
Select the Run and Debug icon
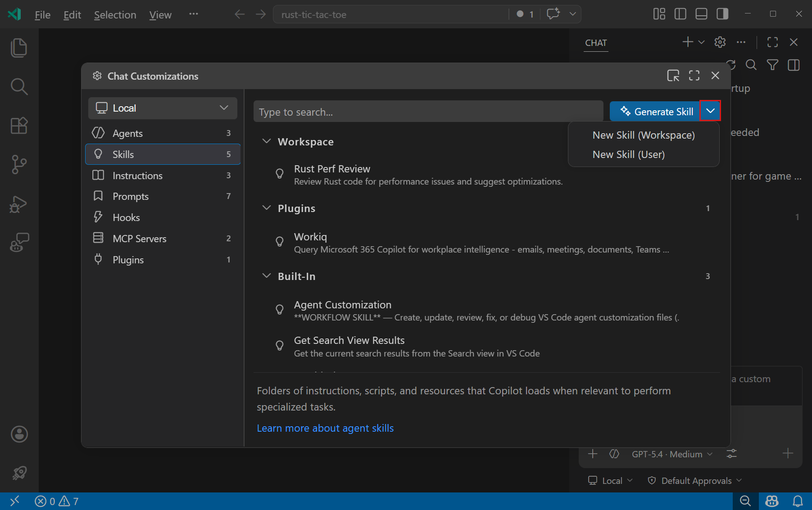pyautogui.click(x=19, y=204)
